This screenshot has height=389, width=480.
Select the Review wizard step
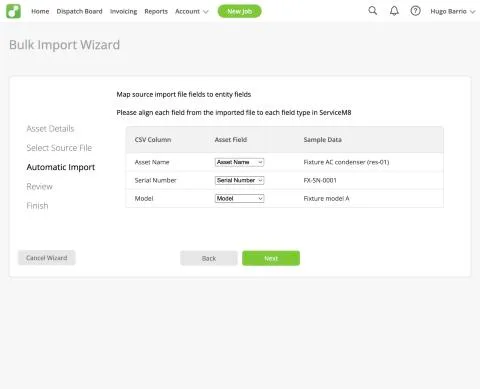tap(39, 186)
